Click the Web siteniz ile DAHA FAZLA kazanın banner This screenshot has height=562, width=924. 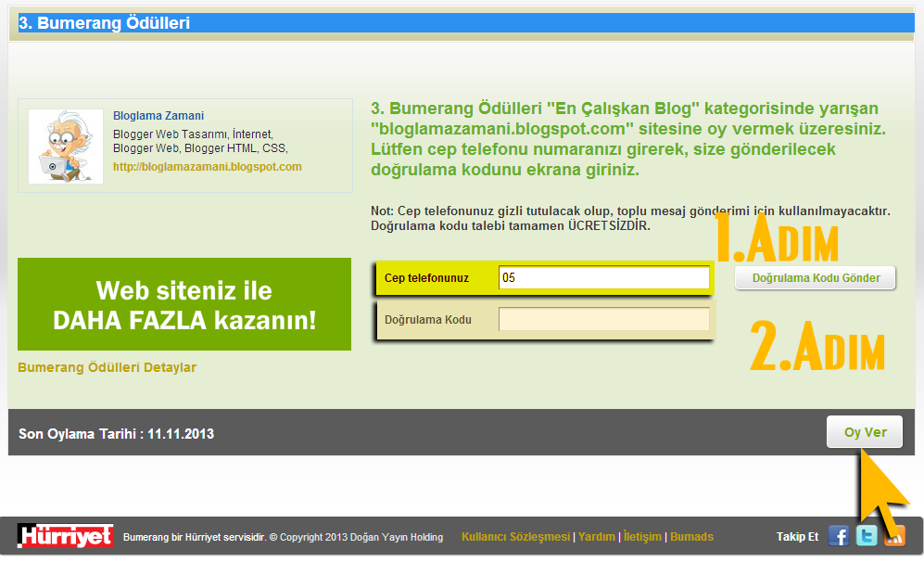[x=184, y=304]
